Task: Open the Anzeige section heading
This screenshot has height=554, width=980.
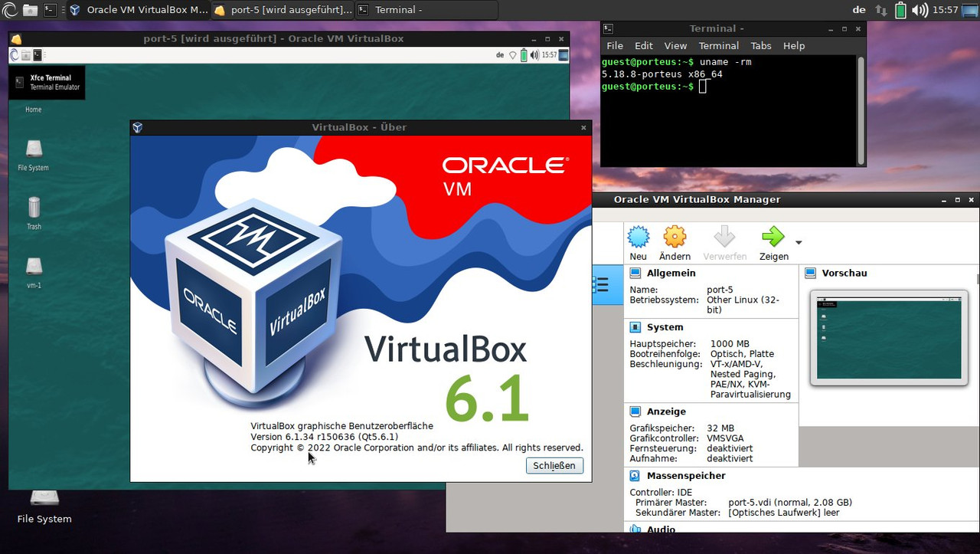Action: coord(666,411)
